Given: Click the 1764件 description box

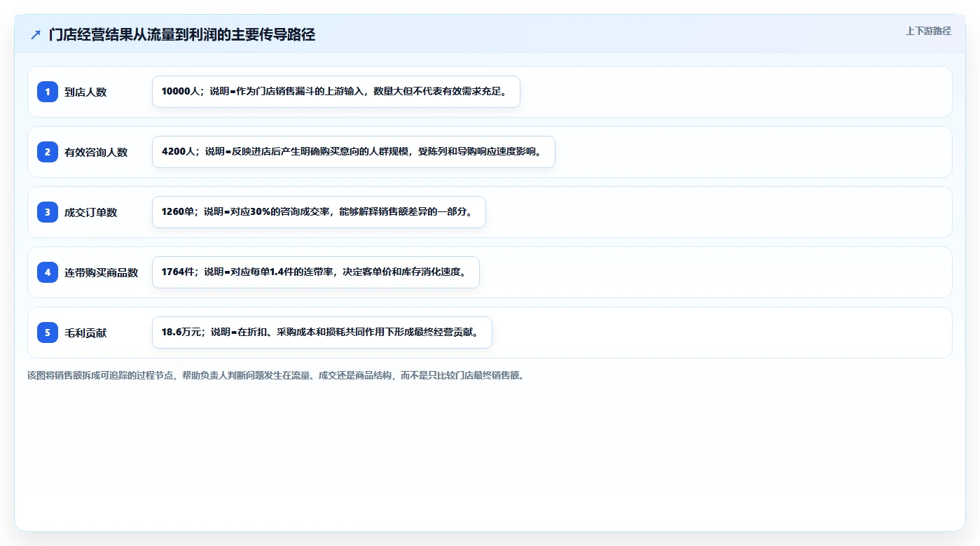Looking at the screenshot, I should (316, 272).
